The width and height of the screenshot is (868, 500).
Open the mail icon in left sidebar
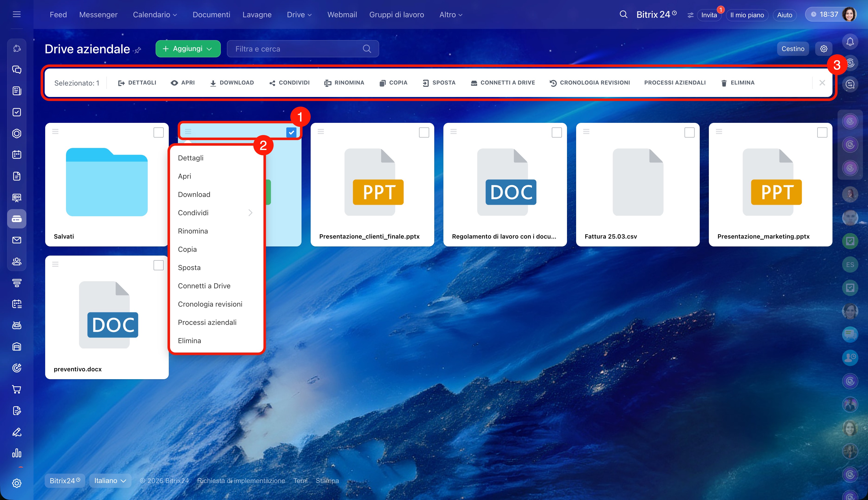[x=16, y=240]
